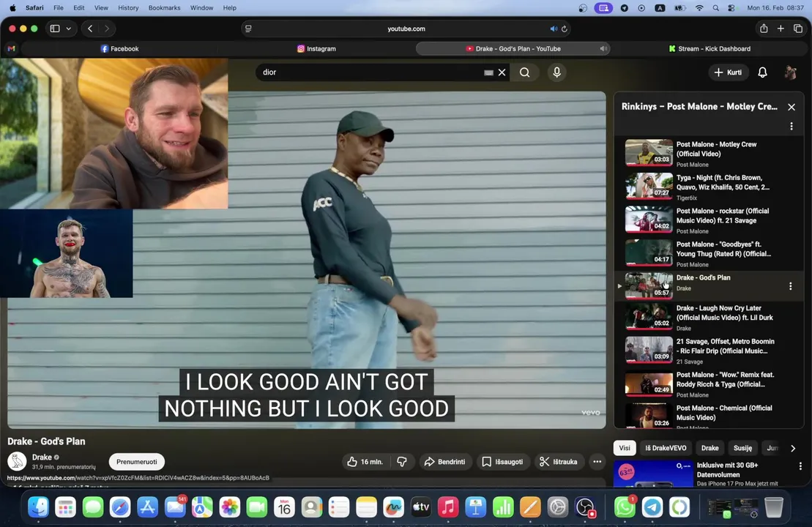
Task: Click the Kurti create button
Action: click(728, 72)
